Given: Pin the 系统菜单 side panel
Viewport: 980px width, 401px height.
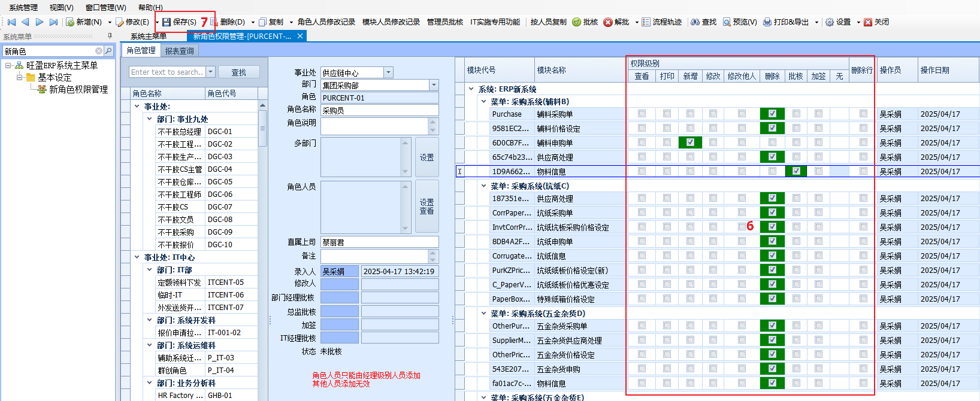Looking at the screenshot, I should (109, 36).
